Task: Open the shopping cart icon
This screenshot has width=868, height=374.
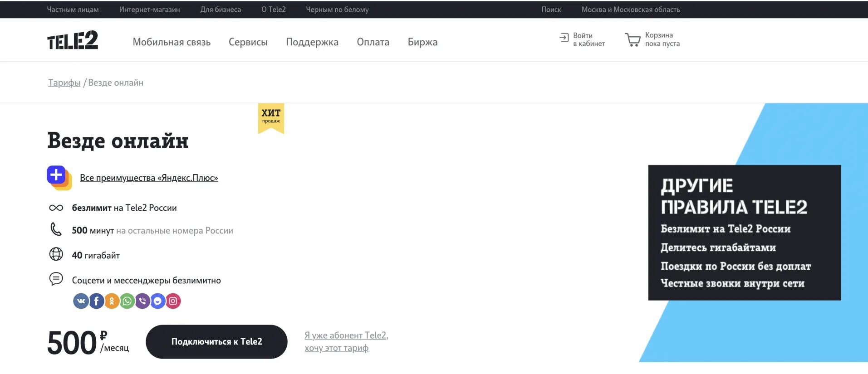Action: click(x=633, y=39)
